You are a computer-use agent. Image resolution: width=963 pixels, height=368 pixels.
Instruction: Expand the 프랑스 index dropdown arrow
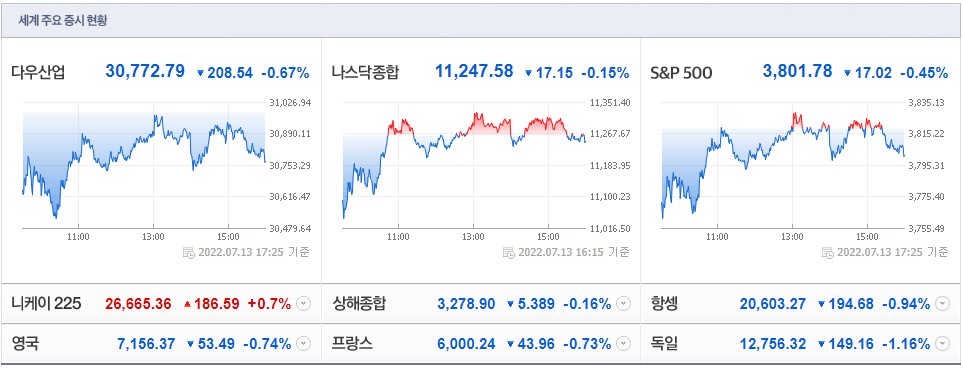point(623,344)
